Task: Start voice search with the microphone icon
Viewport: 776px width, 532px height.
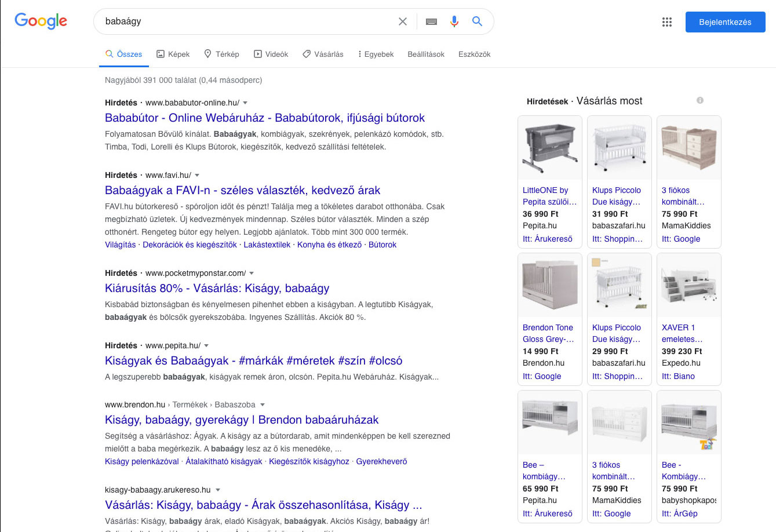Action: pyautogui.click(x=454, y=21)
